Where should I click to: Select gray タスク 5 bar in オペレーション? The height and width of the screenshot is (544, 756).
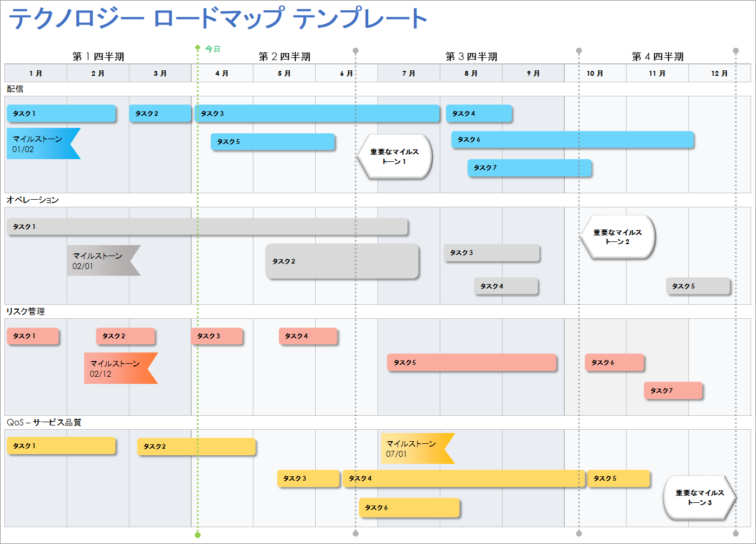click(x=698, y=286)
